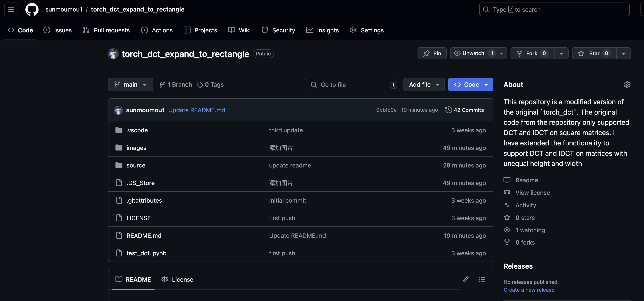The image size is (644, 301).
Task: Open the Add file dropdown
Action: [x=424, y=85]
